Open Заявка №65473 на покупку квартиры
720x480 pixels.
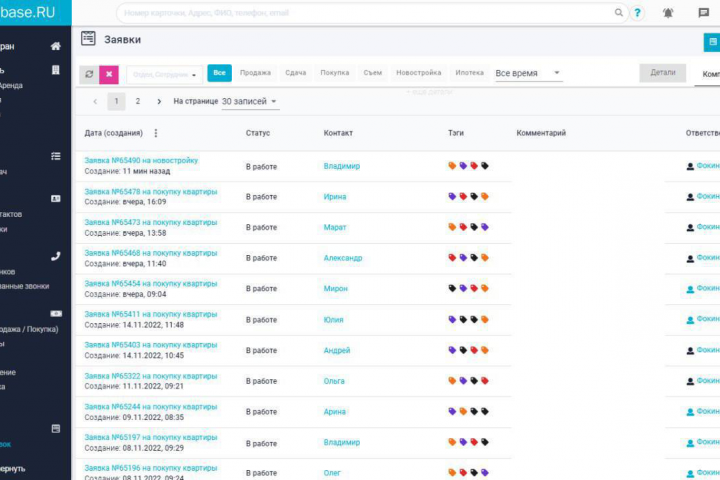[151, 223]
